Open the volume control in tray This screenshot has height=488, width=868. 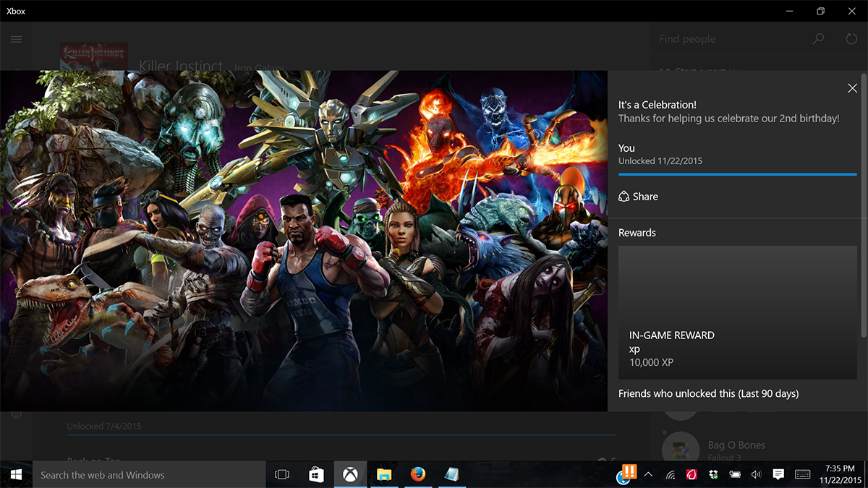point(756,475)
